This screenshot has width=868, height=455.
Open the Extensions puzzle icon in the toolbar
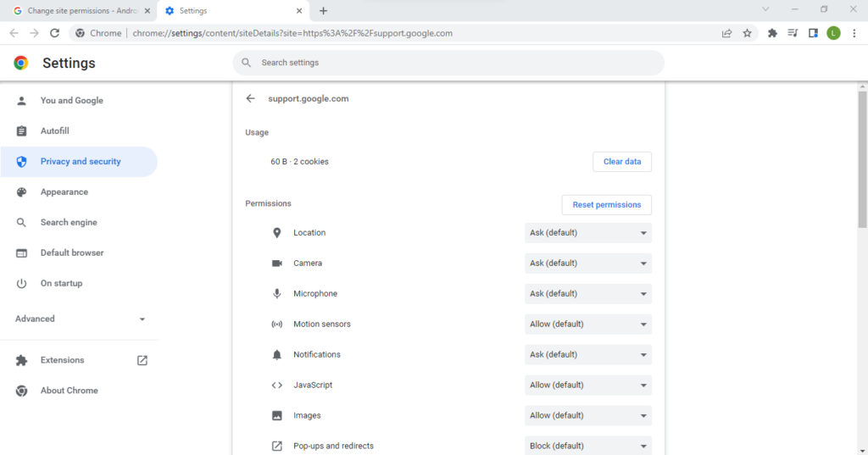pos(772,33)
